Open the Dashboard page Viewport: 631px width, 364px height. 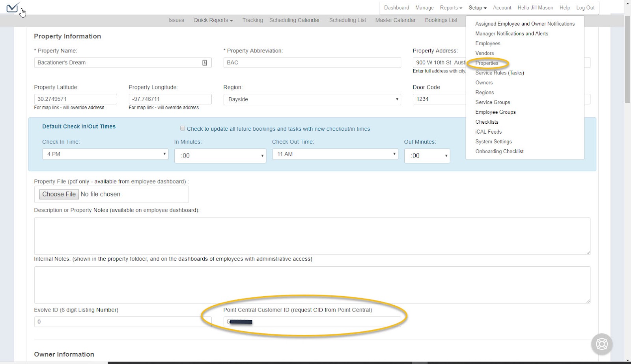(396, 7)
